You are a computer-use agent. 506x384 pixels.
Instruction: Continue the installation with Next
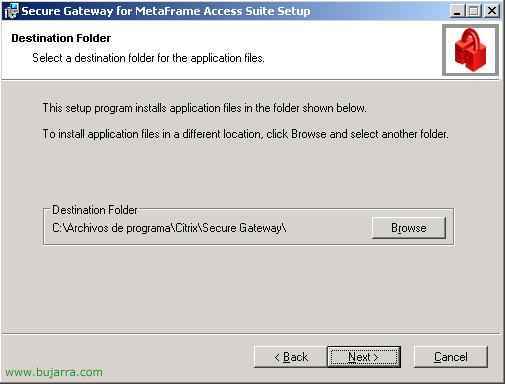364,357
